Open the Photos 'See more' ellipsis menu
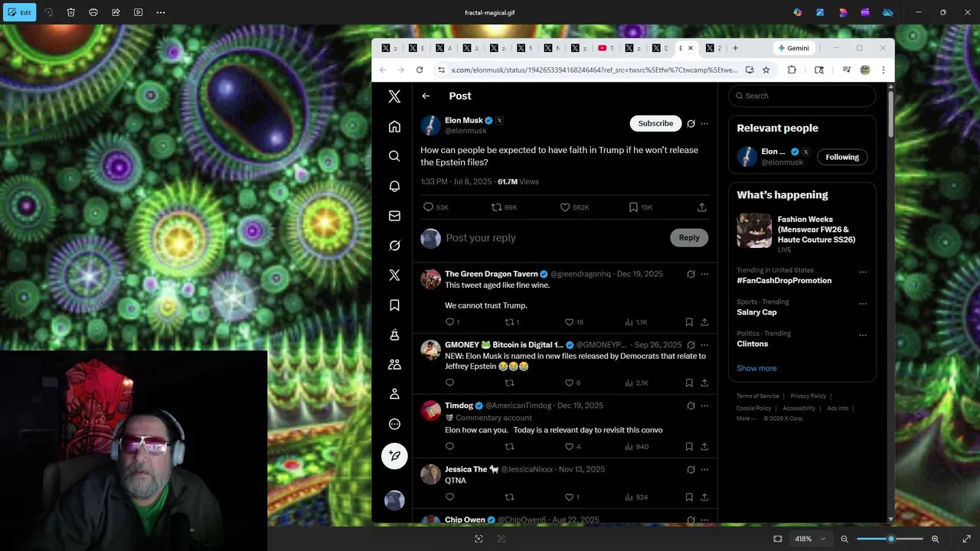The width and height of the screenshot is (980, 551). click(161, 12)
